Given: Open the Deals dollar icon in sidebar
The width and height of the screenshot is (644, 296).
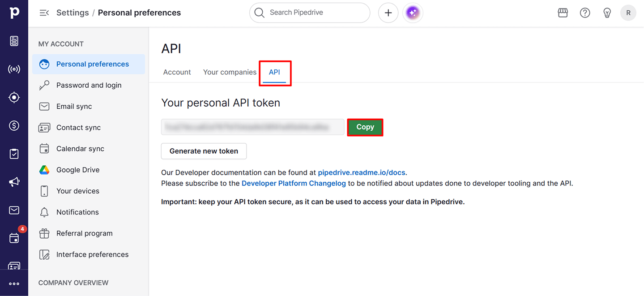Looking at the screenshot, I should 14,125.
